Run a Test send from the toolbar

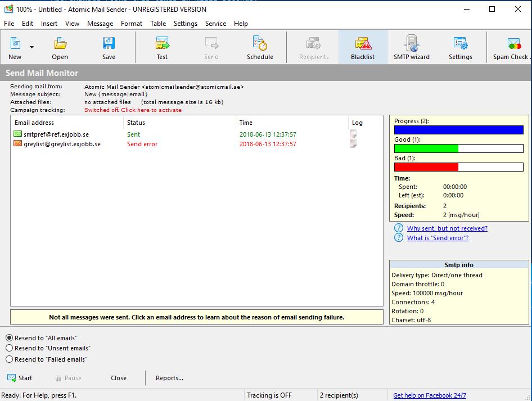(x=162, y=44)
